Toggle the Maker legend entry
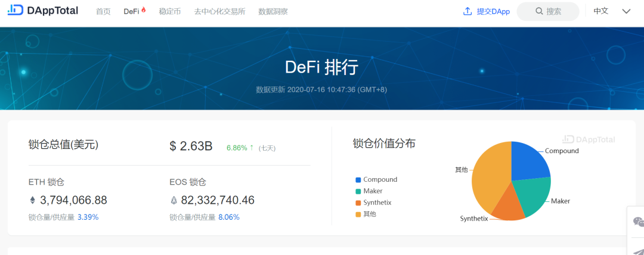The width and height of the screenshot is (644, 255). coord(369,191)
